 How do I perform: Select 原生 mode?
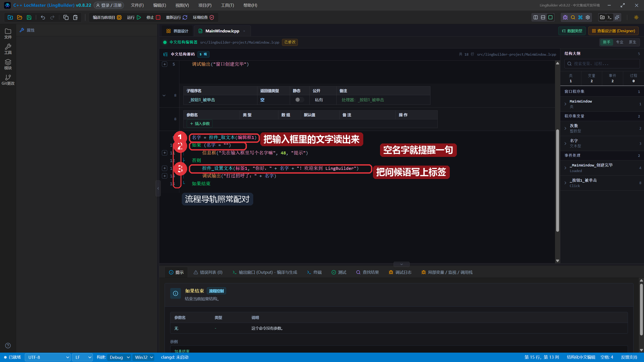click(x=632, y=42)
